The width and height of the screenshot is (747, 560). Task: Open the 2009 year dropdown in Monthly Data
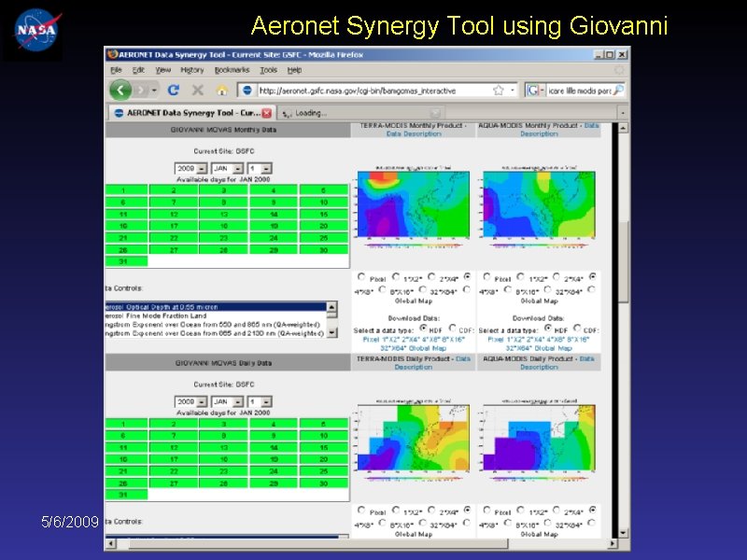click(x=190, y=168)
